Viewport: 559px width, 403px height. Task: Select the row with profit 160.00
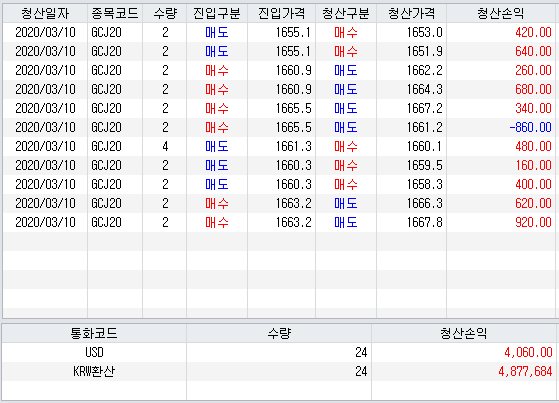(x=280, y=165)
